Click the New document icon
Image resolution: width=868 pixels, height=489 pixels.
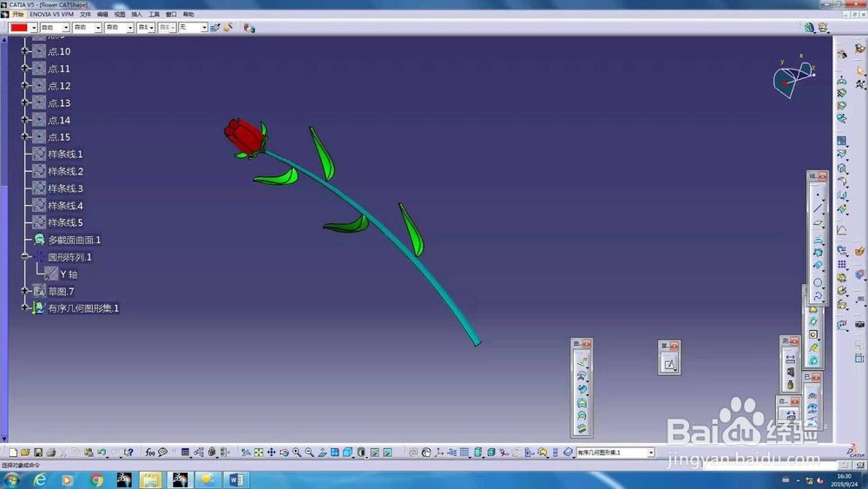pos(13,453)
